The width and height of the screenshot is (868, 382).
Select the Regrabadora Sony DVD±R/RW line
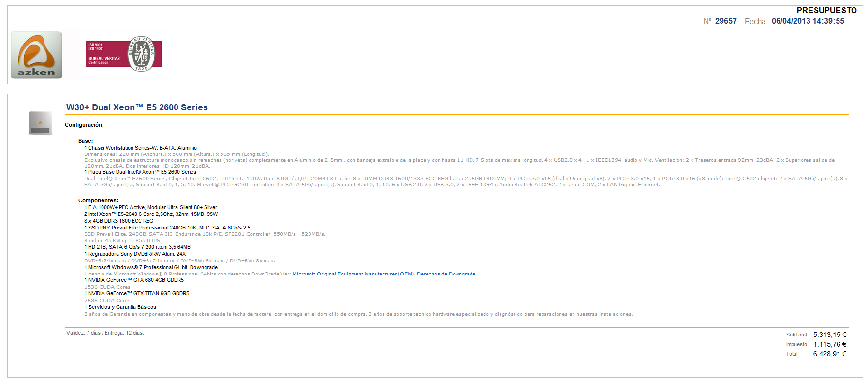point(135,254)
